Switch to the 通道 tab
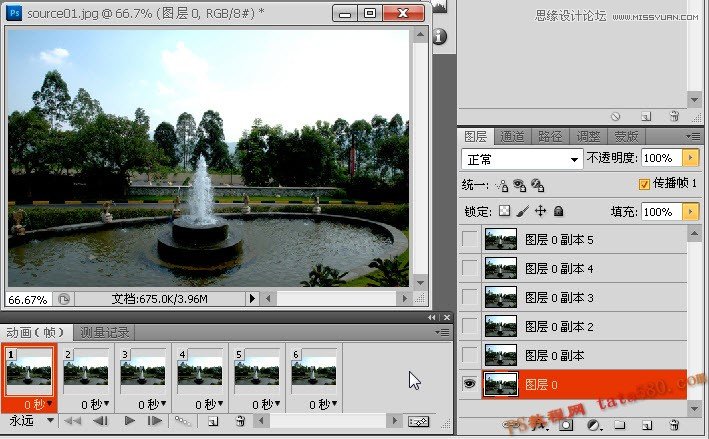Image resolution: width=709 pixels, height=439 pixels. [x=512, y=136]
